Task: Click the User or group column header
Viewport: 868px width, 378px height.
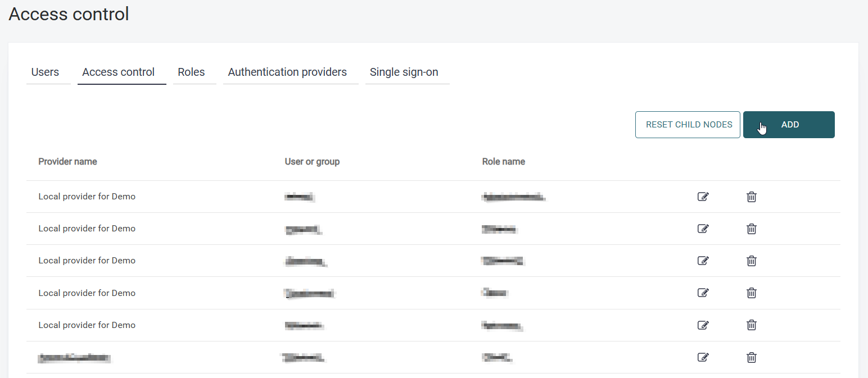Action: [x=312, y=162]
